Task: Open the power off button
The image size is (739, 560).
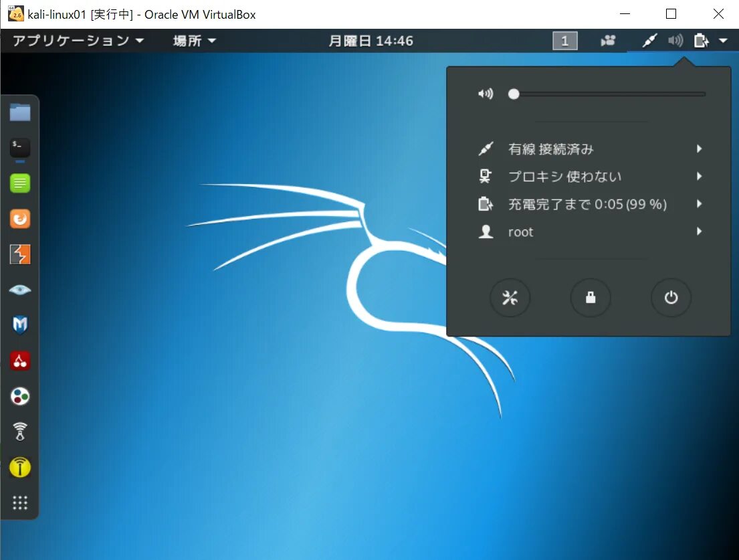Action: (x=671, y=298)
